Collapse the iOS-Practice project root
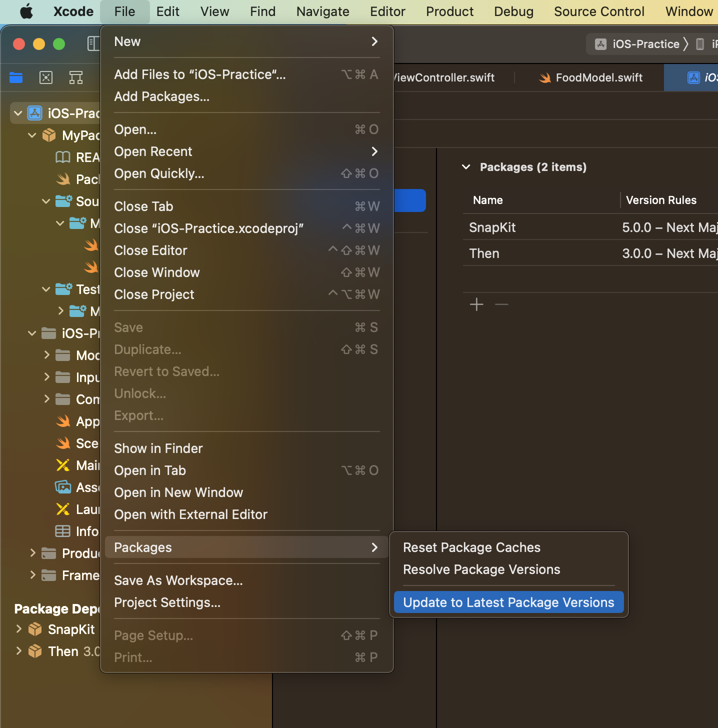 point(18,113)
